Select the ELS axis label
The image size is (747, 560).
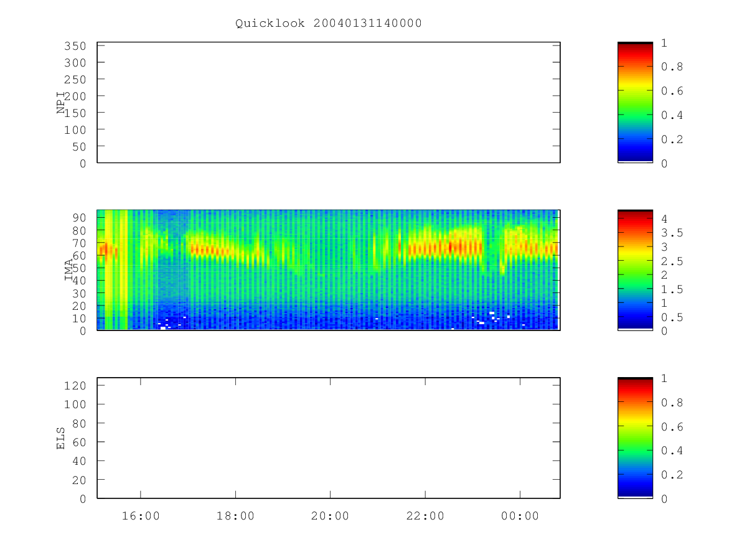(61, 439)
